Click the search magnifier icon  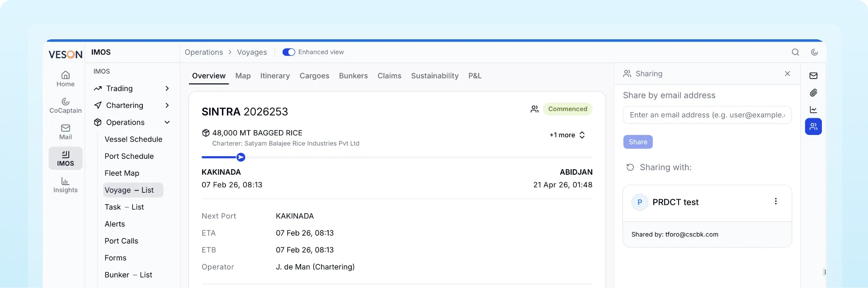click(x=795, y=52)
